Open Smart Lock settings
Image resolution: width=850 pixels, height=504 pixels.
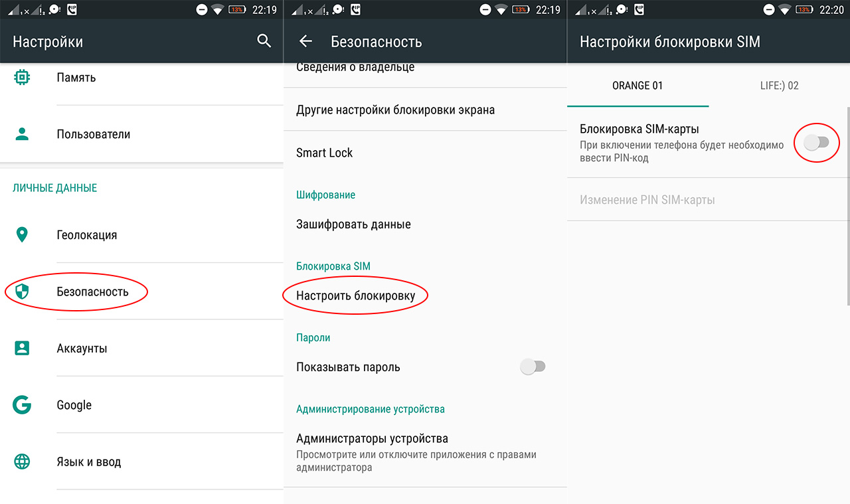click(325, 152)
